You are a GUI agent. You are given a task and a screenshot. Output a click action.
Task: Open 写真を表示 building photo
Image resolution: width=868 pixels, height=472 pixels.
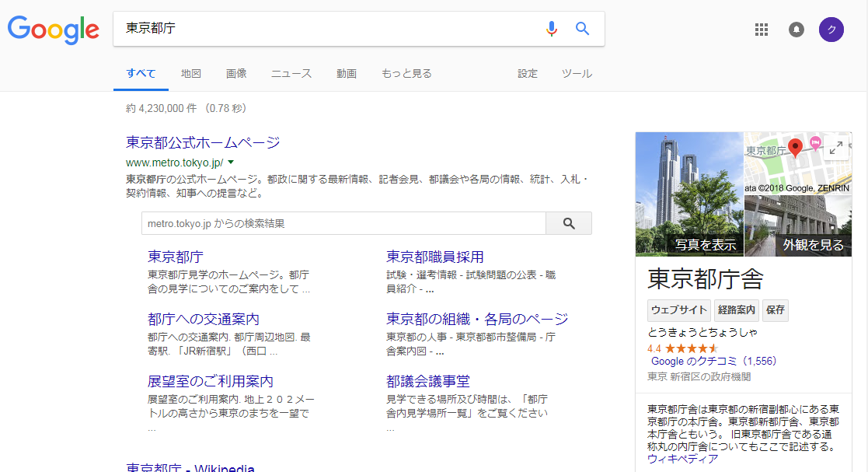click(x=689, y=194)
